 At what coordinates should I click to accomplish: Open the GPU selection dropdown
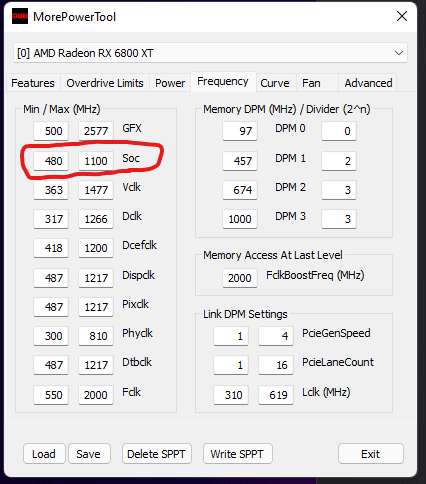click(210, 53)
